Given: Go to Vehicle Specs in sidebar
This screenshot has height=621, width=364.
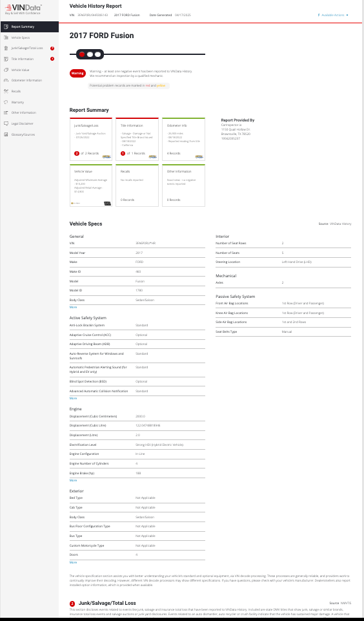Looking at the screenshot, I should click(x=29, y=37).
